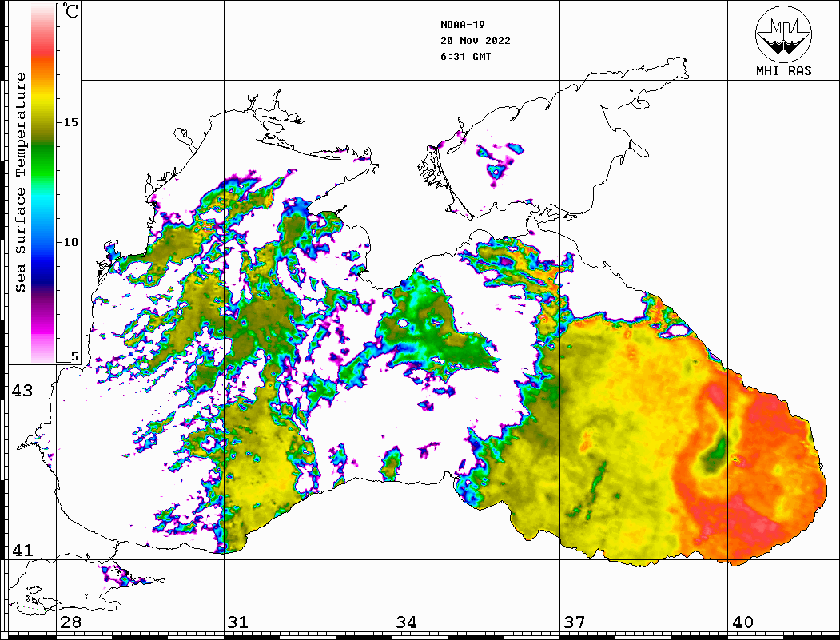Click the °C unit label
840x640 pixels.
coord(70,10)
